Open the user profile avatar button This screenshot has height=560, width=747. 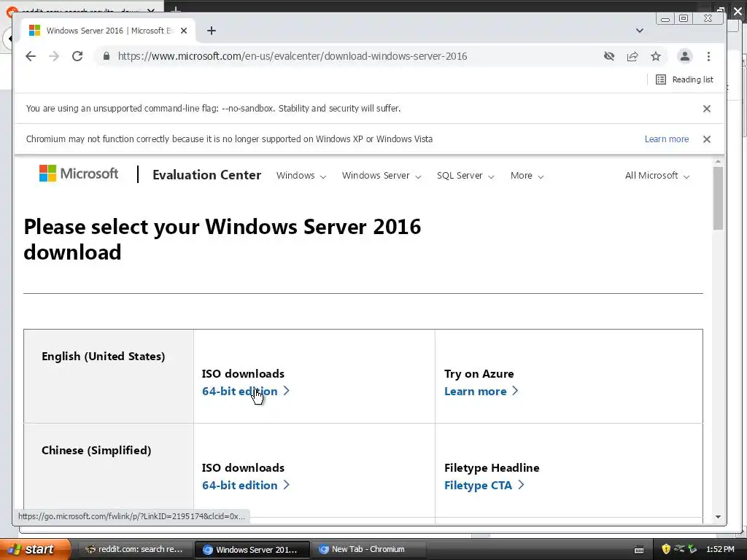pyautogui.click(x=684, y=56)
